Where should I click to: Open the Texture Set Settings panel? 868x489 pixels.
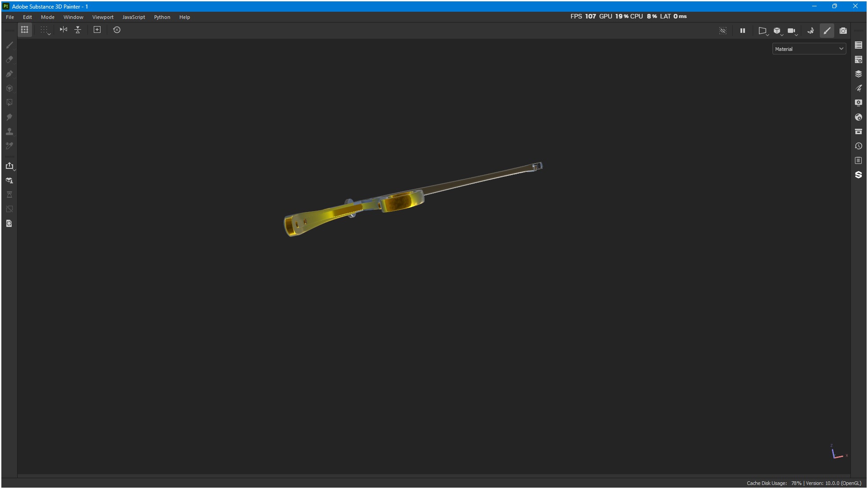(x=859, y=59)
